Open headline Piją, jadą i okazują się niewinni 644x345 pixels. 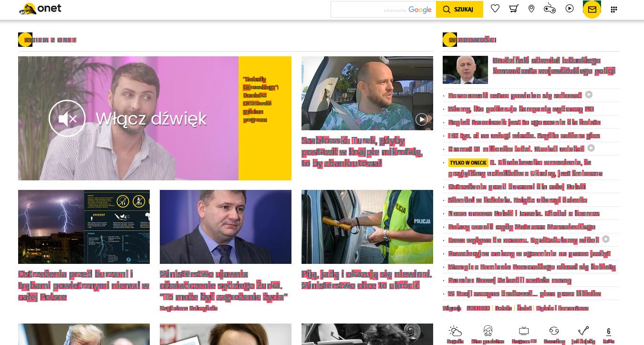tap(366, 280)
